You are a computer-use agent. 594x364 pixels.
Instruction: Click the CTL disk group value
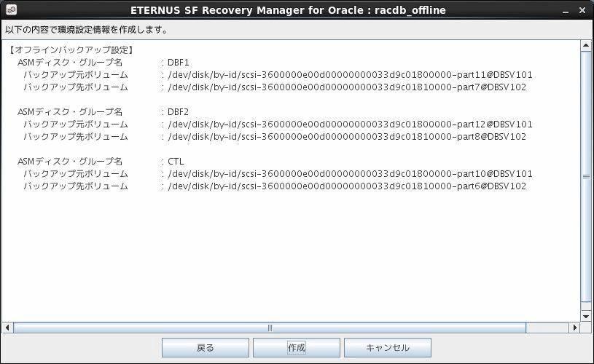tap(176, 162)
